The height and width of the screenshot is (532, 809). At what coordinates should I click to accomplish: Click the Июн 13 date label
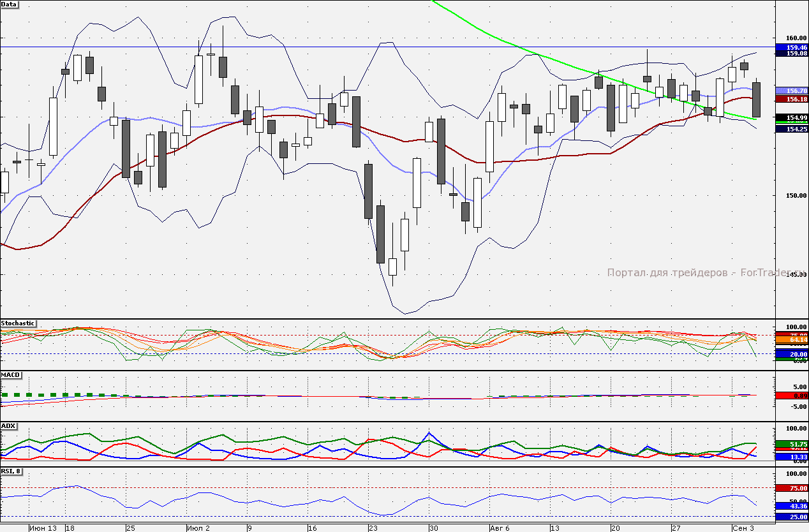click(43, 528)
